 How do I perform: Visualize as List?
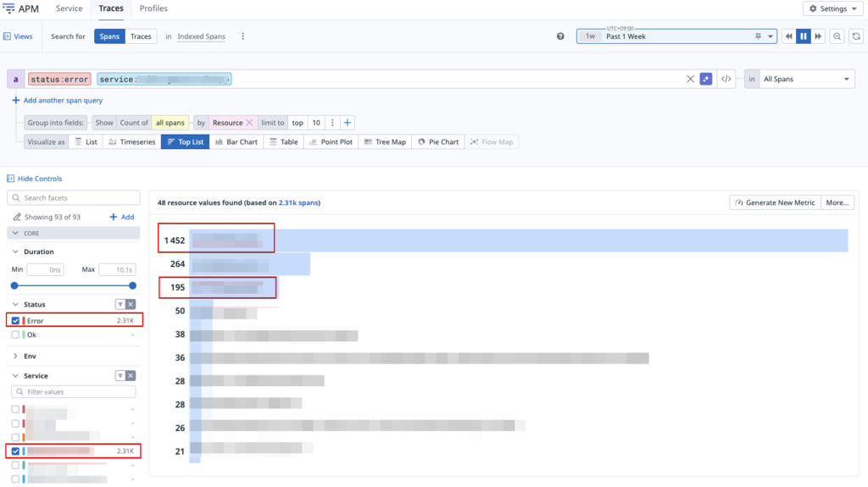86,142
